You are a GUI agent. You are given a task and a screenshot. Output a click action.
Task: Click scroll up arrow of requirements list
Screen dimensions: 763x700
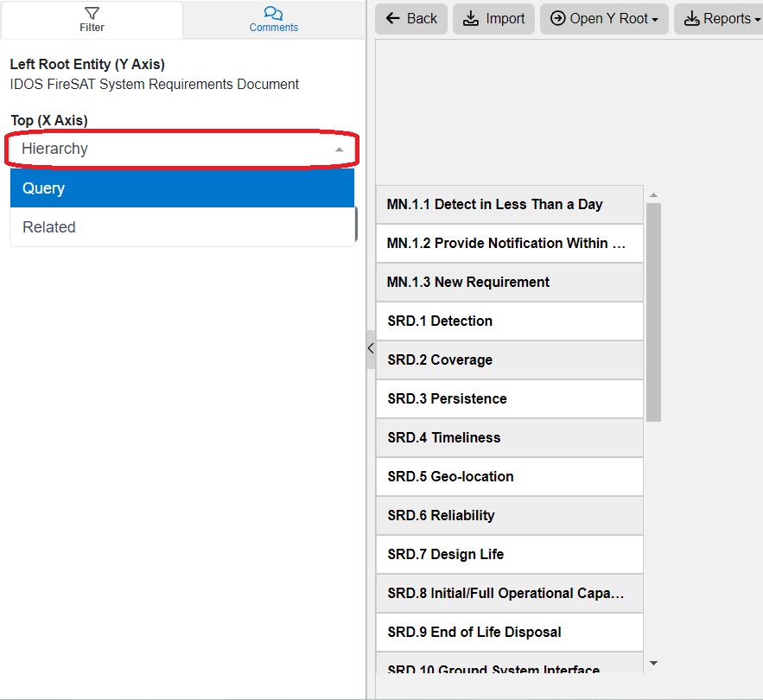click(653, 195)
